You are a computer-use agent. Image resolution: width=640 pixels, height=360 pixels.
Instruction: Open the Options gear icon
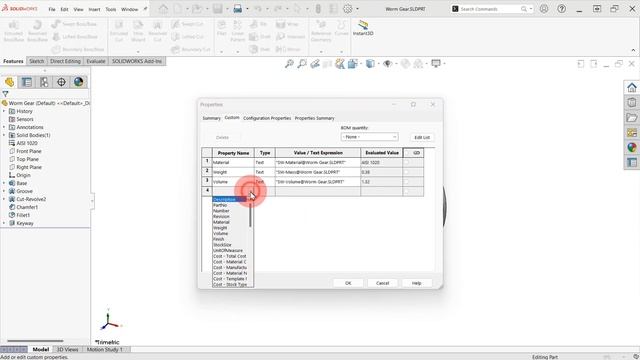tap(348, 9)
